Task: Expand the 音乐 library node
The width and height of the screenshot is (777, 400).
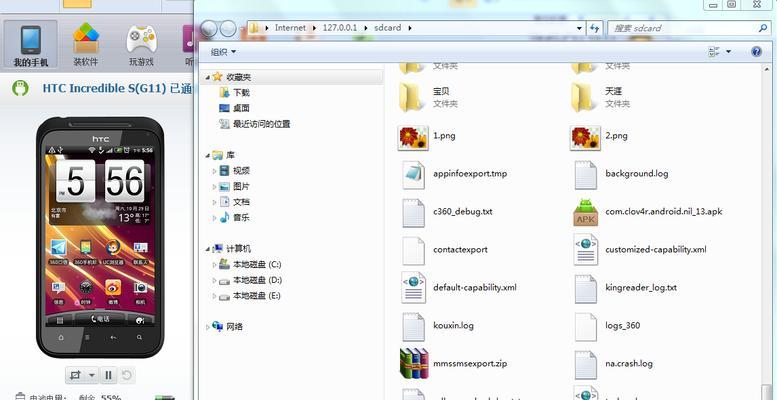Action: click(215, 218)
